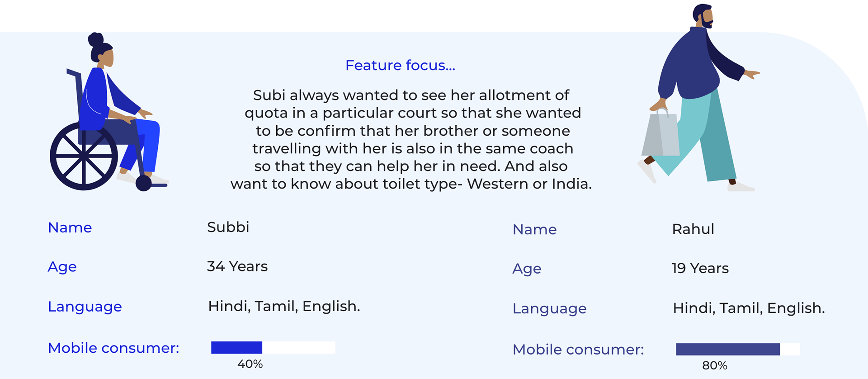
Task: Click the 19 Years age value
Action: [700, 268]
